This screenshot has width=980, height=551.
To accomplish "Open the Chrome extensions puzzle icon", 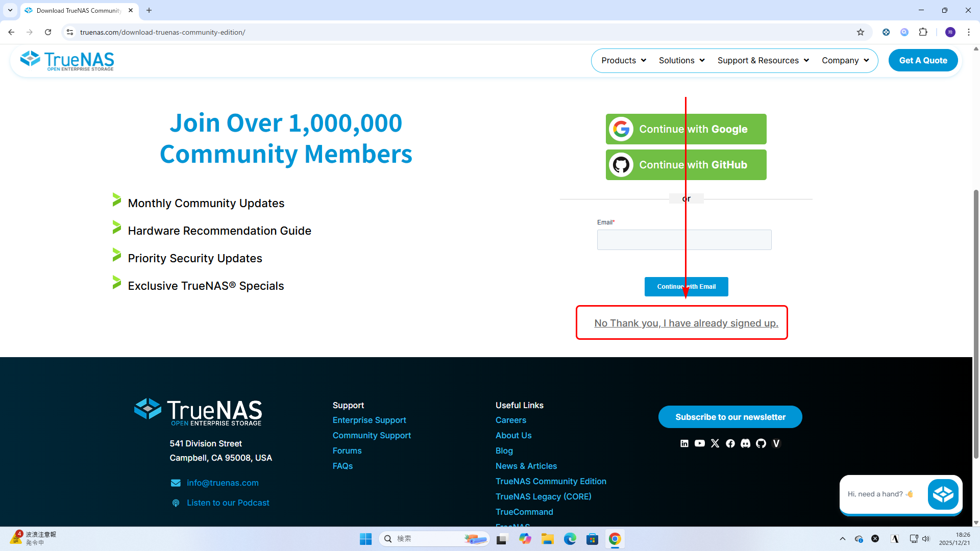I will 923,32.
